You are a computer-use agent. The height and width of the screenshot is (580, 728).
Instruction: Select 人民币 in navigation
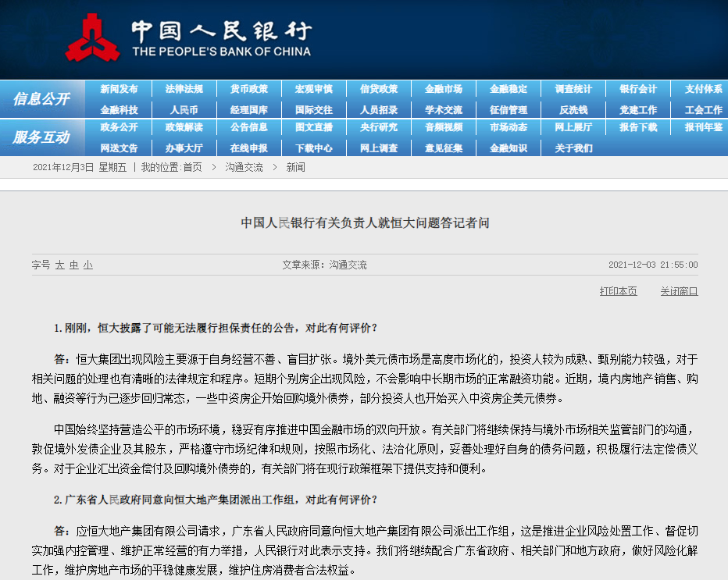pyautogui.click(x=184, y=110)
